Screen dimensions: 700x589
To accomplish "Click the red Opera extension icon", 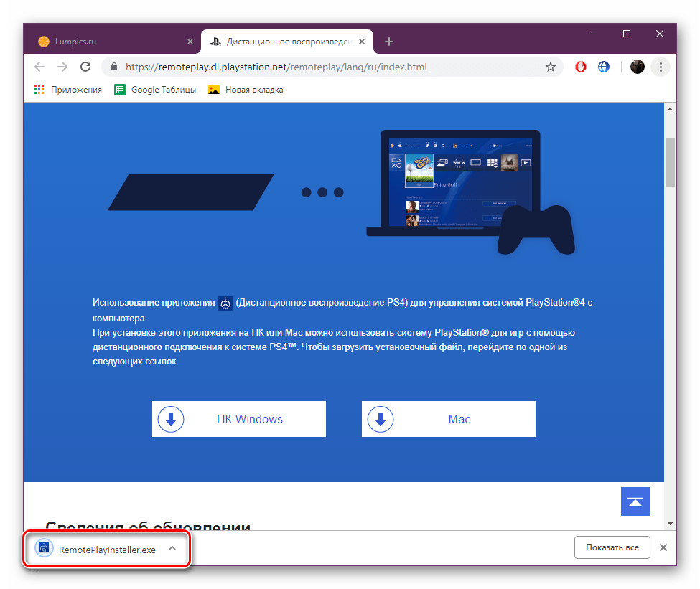I will [580, 67].
